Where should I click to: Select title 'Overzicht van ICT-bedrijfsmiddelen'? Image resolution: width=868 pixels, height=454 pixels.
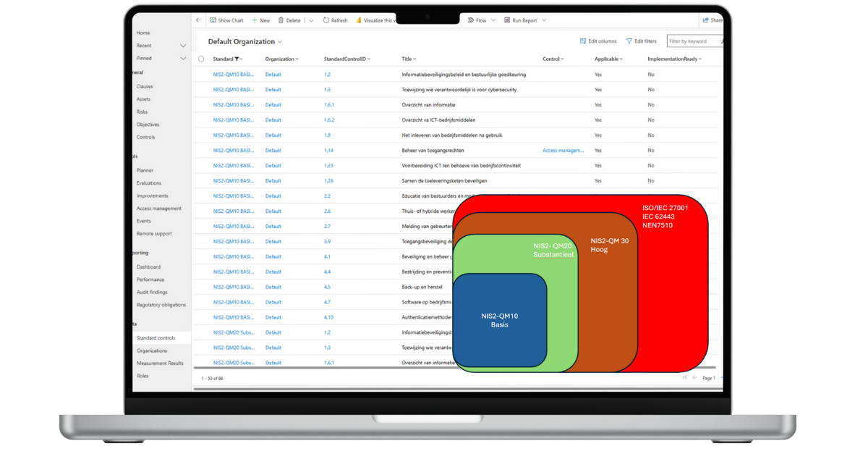[438, 120]
